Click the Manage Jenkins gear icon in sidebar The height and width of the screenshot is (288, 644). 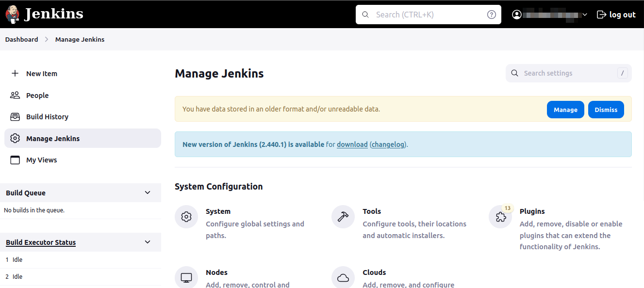pos(15,138)
